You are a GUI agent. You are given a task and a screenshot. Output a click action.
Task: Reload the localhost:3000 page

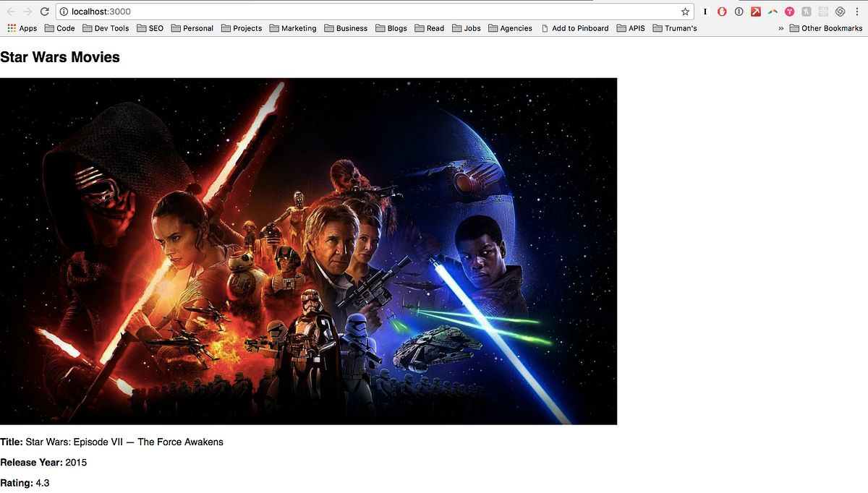click(45, 12)
